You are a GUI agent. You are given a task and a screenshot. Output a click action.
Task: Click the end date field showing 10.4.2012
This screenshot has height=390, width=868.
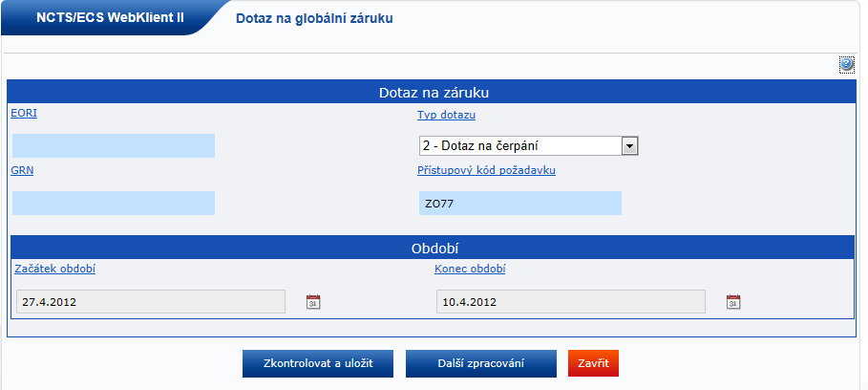(570, 302)
